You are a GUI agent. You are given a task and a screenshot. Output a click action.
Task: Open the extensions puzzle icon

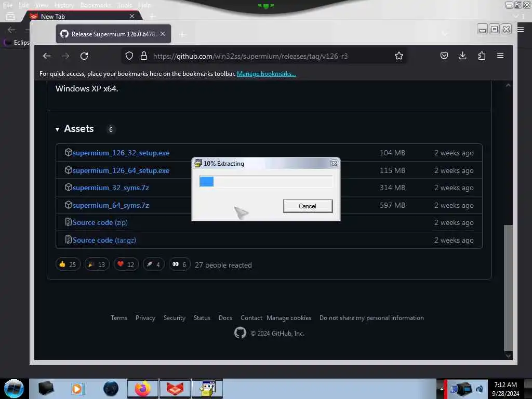(x=482, y=56)
